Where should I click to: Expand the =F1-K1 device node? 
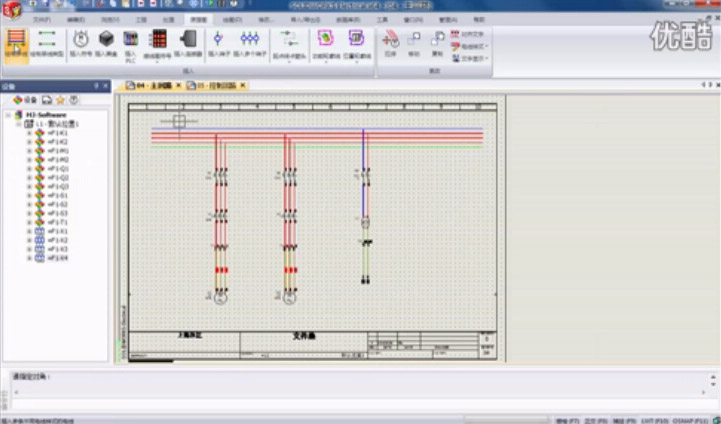[x=29, y=133]
